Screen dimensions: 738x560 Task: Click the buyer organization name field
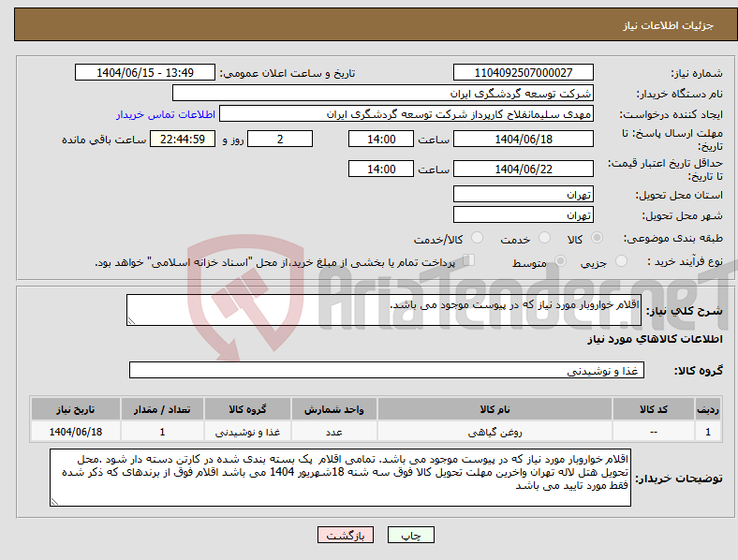[x=383, y=93]
